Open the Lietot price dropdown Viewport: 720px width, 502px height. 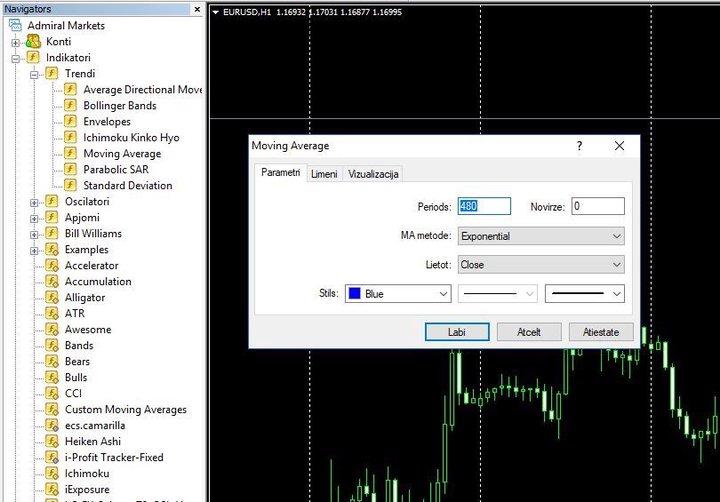pyautogui.click(x=541, y=265)
